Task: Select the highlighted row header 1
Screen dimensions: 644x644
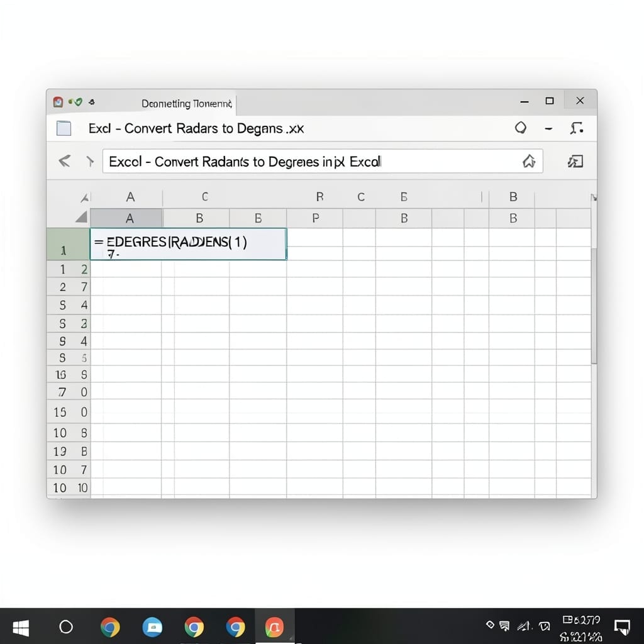Action: click(x=69, y=244)
